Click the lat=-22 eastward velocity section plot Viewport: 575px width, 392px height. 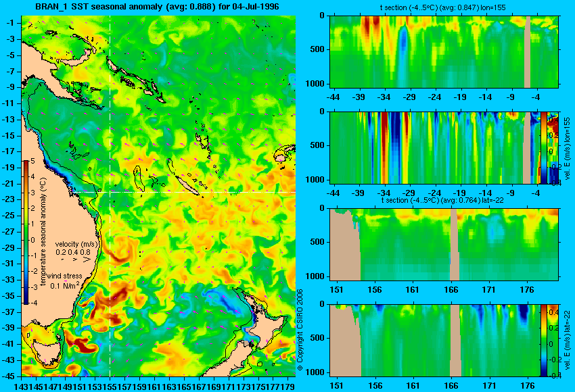coord(435,341)
